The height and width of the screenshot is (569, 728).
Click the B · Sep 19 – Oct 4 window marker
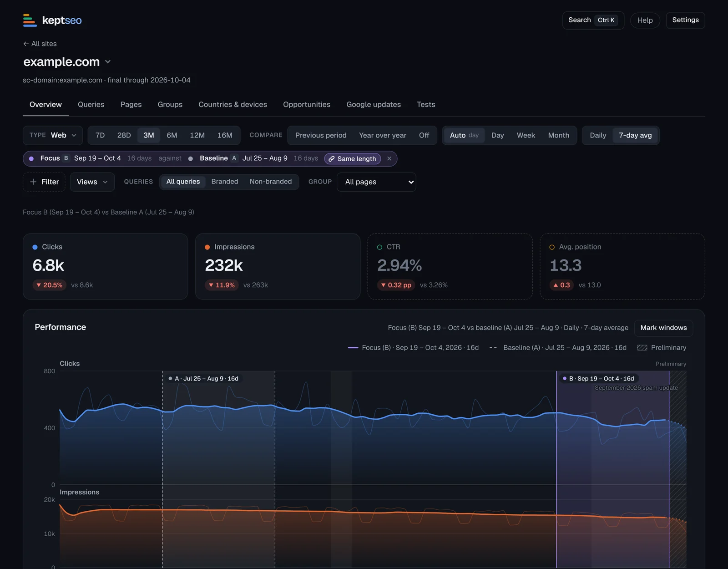[x=598, y=378]
